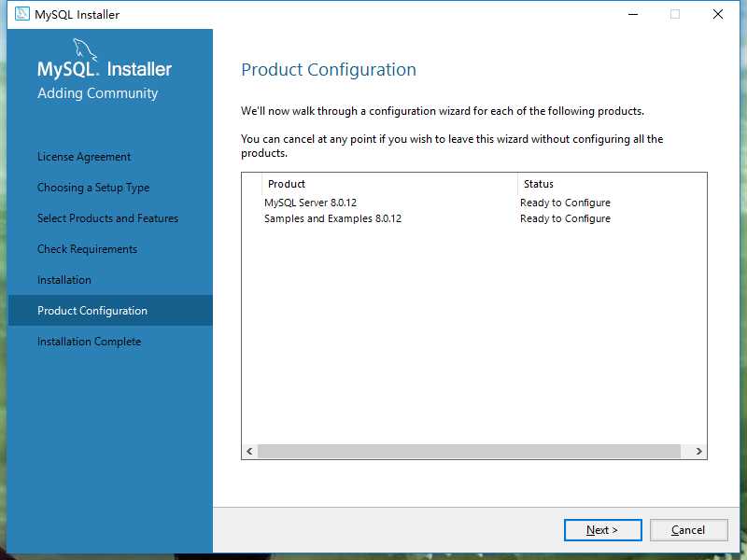Click Ready to Configure status for MySQL Server
The height and width of the screenshot is (560, 747).
click(565, 203)
